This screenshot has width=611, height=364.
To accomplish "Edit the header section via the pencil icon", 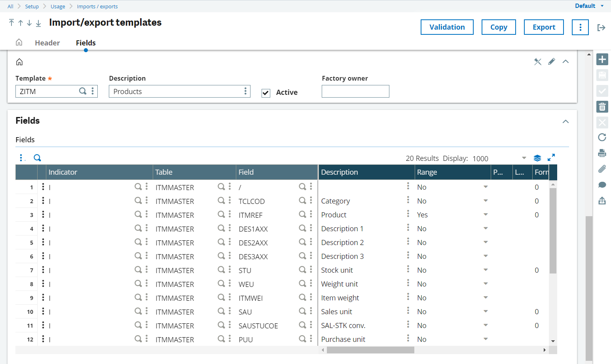I will pos(552,62).
